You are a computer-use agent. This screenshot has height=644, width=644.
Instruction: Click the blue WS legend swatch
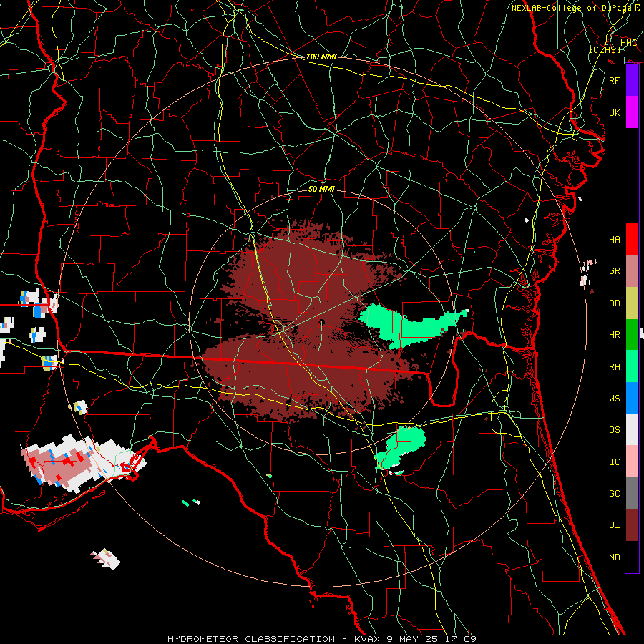click(x=632, y=398)
